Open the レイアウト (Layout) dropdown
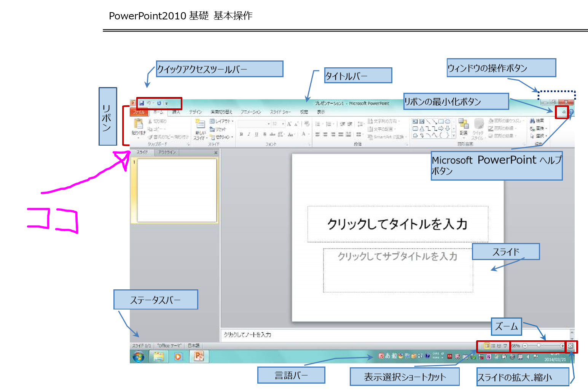Image resolution: width=588 pixels, height=392 pixels. [221, 121]
